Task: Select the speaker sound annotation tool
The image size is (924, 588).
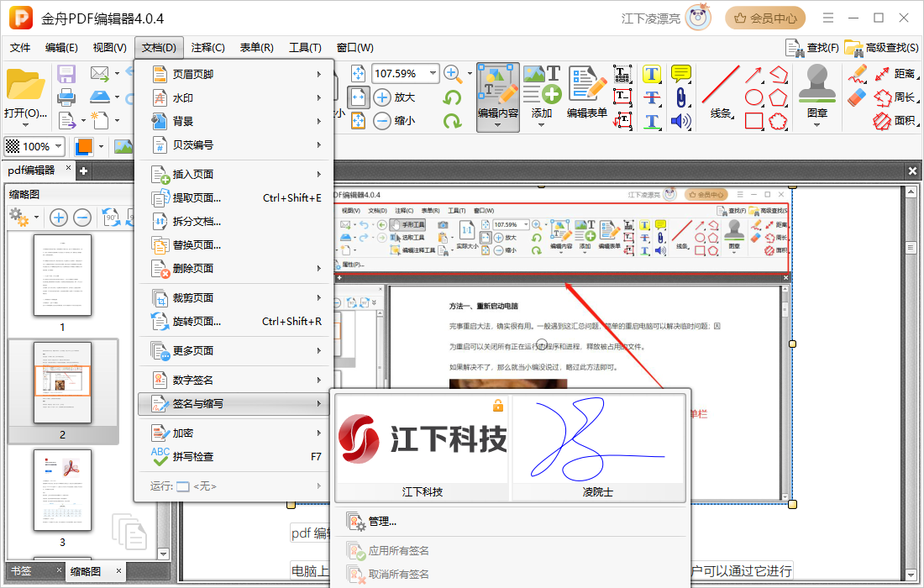Action: [680, 121]
